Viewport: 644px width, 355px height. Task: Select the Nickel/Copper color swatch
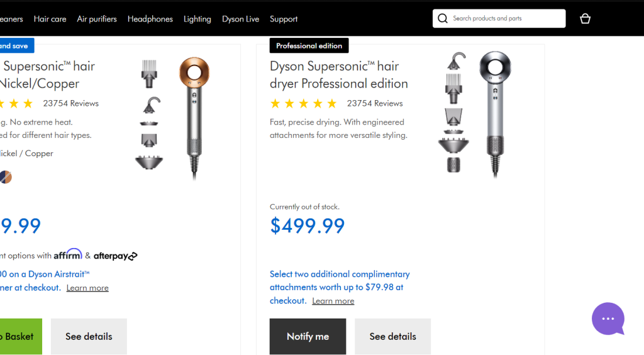(x=5, y=177)
